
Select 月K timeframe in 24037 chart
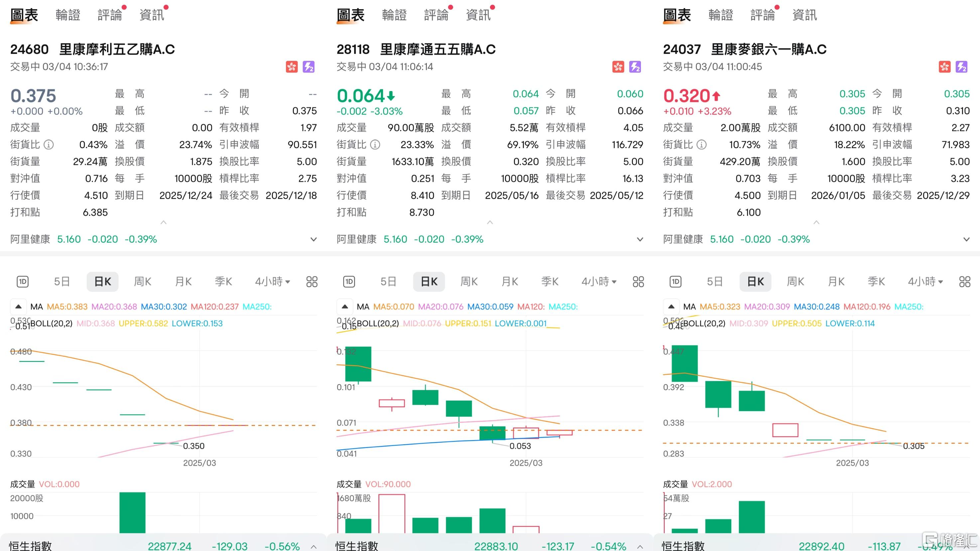836,282
